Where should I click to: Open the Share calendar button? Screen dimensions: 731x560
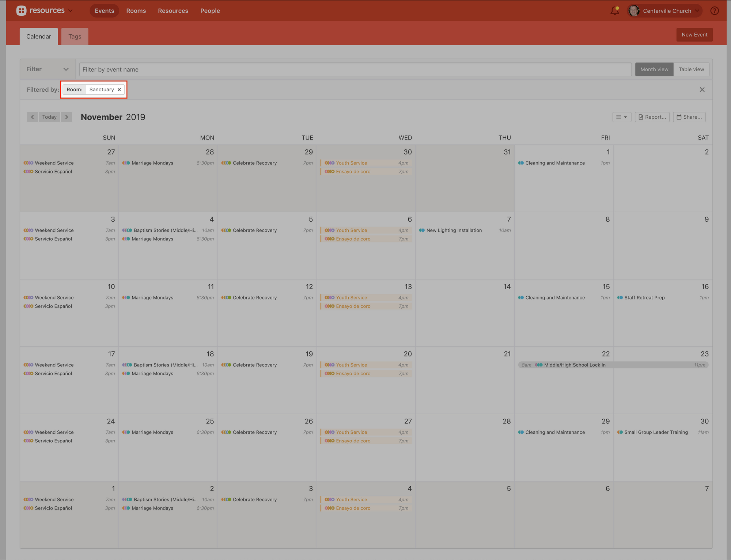pos(689,117)
